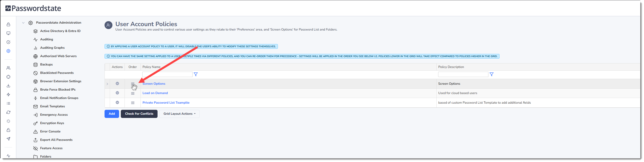Click the info icon in the re-order precedence notice

(x=108, y=56)
